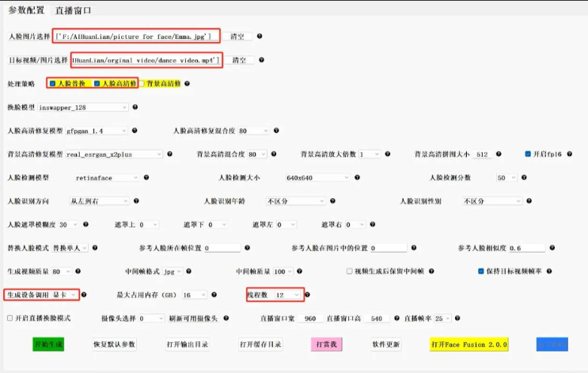
Task: Show help for 背景高清修复模型
Action: pos(169,154)
